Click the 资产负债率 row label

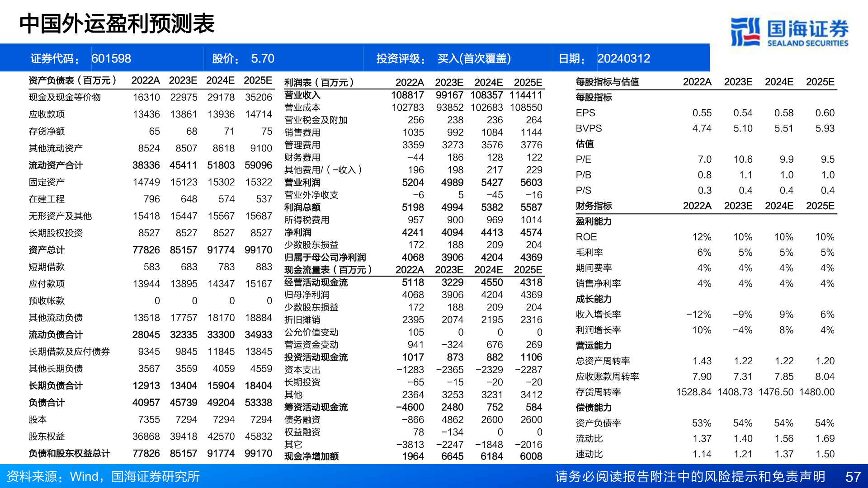pos(598,423)
